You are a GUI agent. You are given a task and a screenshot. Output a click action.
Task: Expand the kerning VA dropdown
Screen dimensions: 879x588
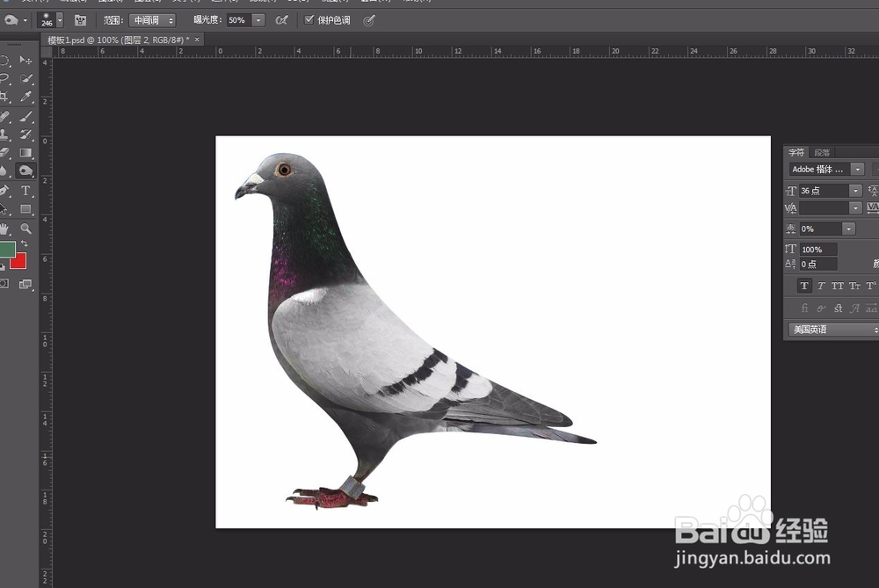click(855, 208)
